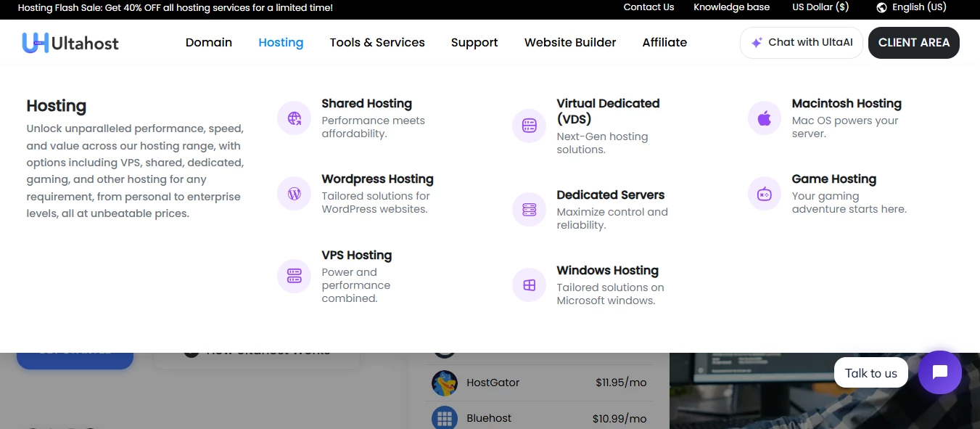Click the Talk to us bubble

pos(871,373)
